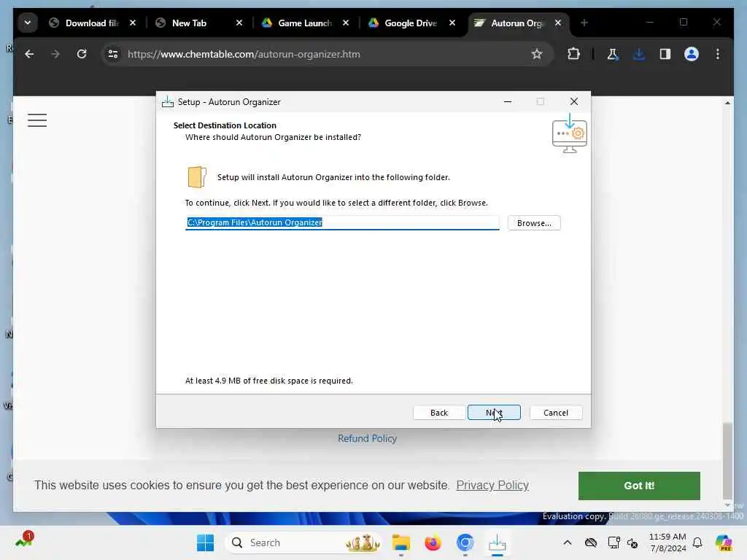
Task: Open the stocks widget on the taskbar
Action: click(x=23, y=540)
